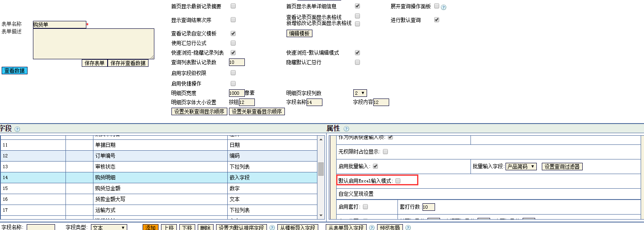This screenshot has width=644, height=230.
Task: Toggle 快速浏览-隐藏记录列表 checkbox
Action: pyautogui.click(x=233, y=53)
